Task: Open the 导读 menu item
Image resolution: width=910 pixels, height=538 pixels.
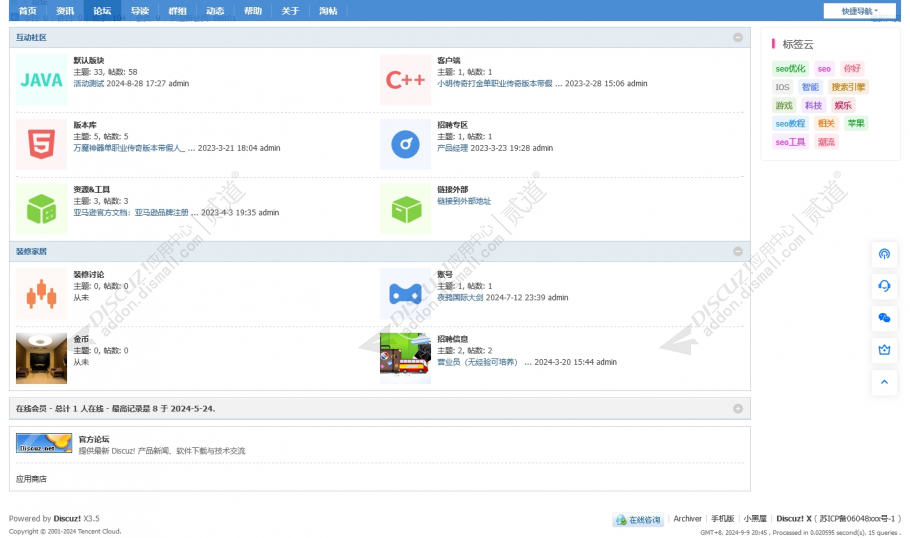Action: [140, 10]
